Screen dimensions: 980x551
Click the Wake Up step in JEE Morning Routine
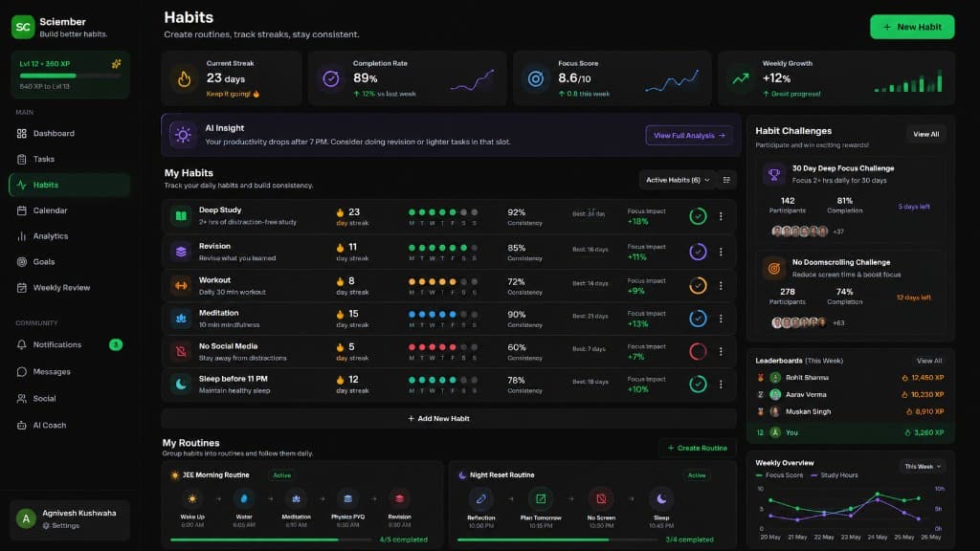click(x=191, y=507)
